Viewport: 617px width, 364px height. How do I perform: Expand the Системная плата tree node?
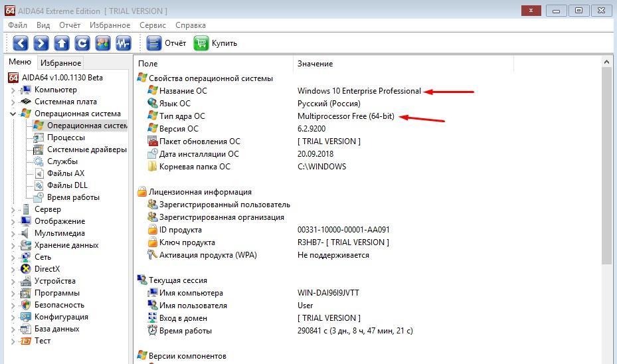tap(13, 102)
